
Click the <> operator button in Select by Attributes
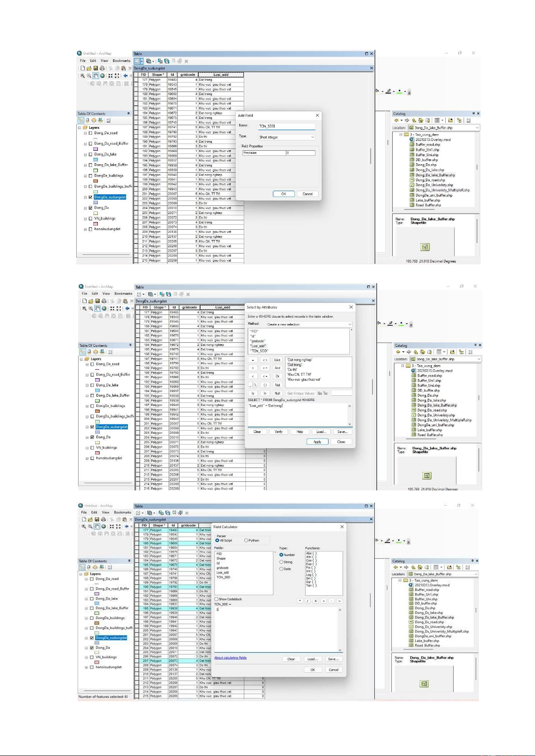pyautogui.click(x=265, y=360)
